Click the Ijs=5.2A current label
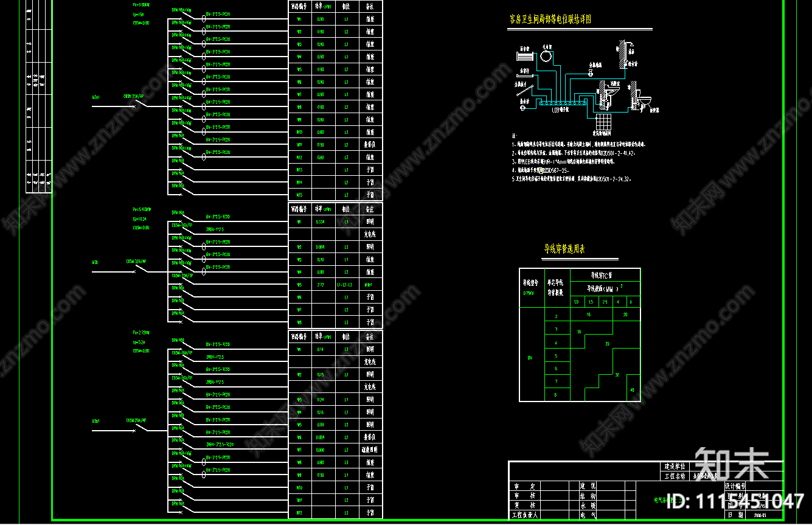 click(x=140, y=342)
